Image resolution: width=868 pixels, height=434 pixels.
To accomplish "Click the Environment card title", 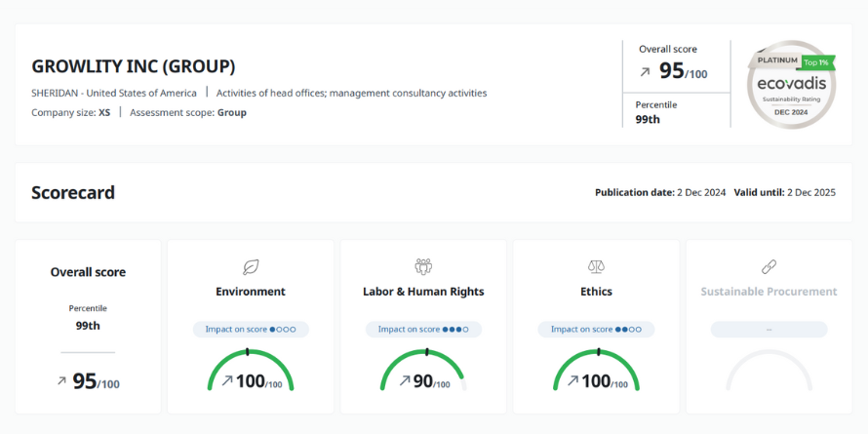I will pyautogui.click(x=251, y=292).
